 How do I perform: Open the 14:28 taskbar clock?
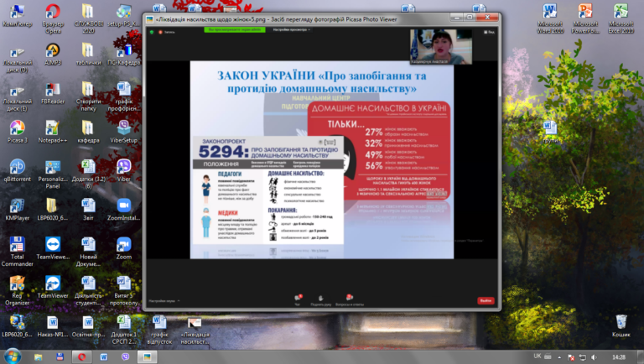coord(619,357)
